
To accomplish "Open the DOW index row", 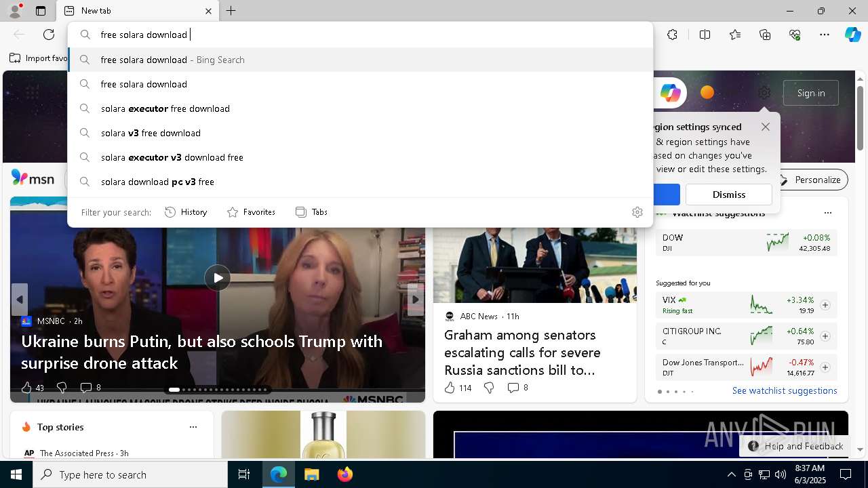I will click(x=746, y=243).
